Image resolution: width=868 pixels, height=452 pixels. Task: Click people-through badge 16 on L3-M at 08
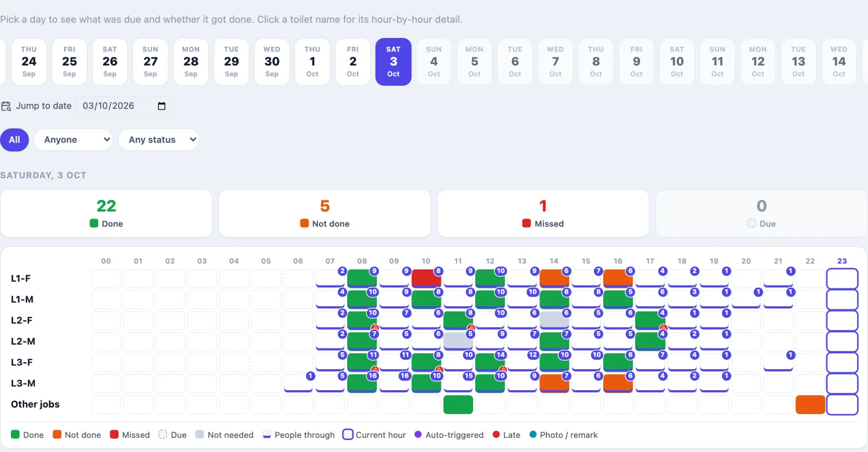(373, 376)
